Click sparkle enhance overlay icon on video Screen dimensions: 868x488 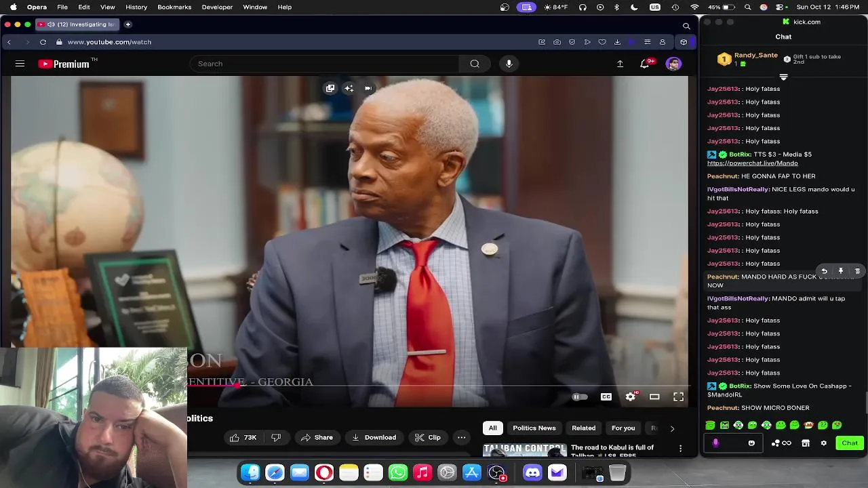[x=349, y=88]
